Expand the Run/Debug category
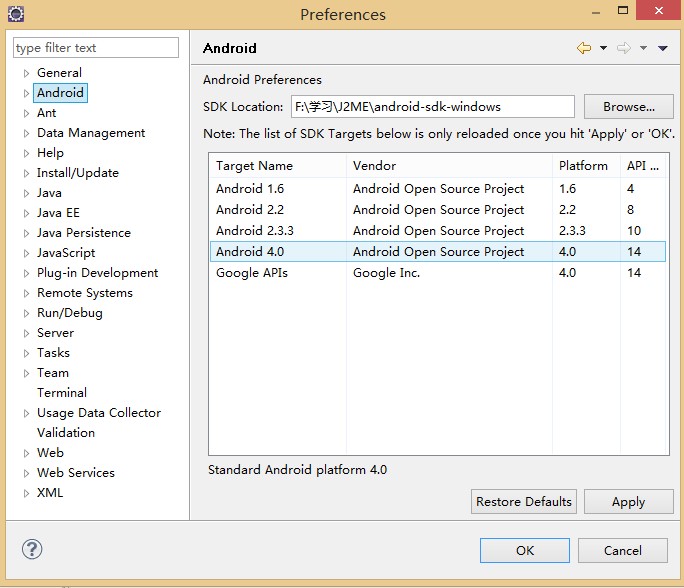The width and height of the screenshot is (684, 588). [26, 313]
